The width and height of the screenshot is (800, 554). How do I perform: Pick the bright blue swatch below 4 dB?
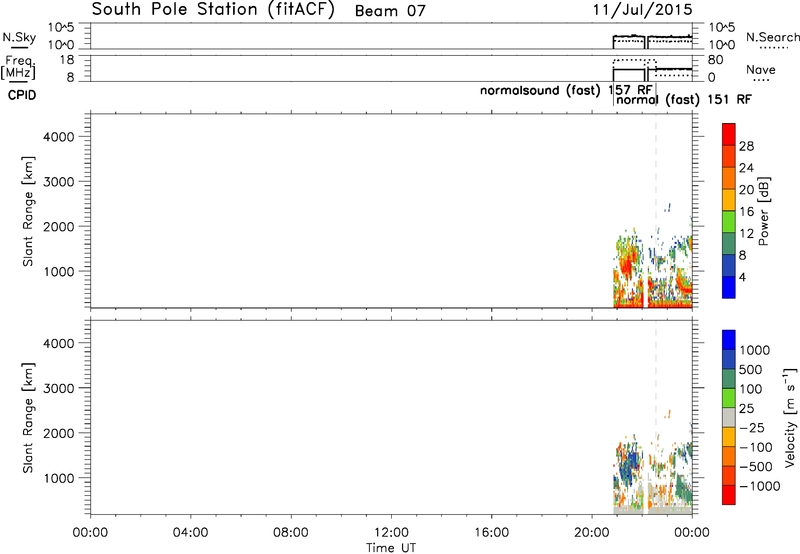pyautogui.click(x=729, y=287)
